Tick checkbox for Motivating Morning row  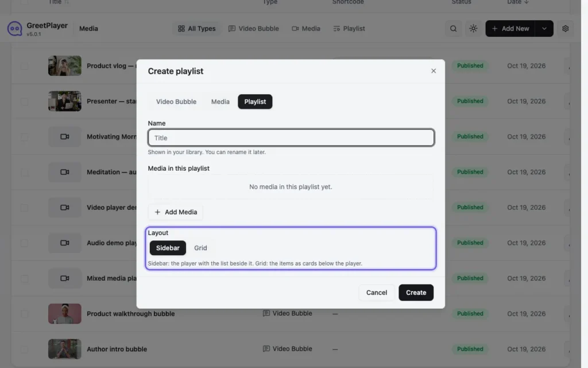[x=24, y=137]
